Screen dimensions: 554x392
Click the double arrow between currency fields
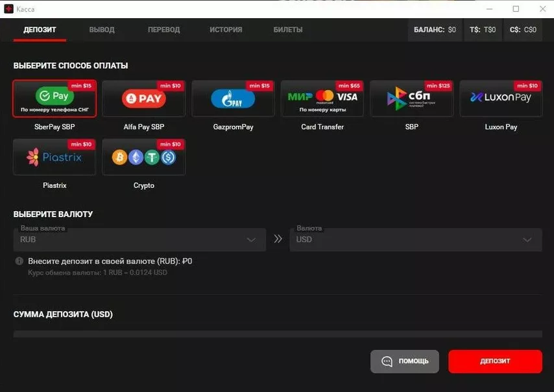(x=278, y=239)
